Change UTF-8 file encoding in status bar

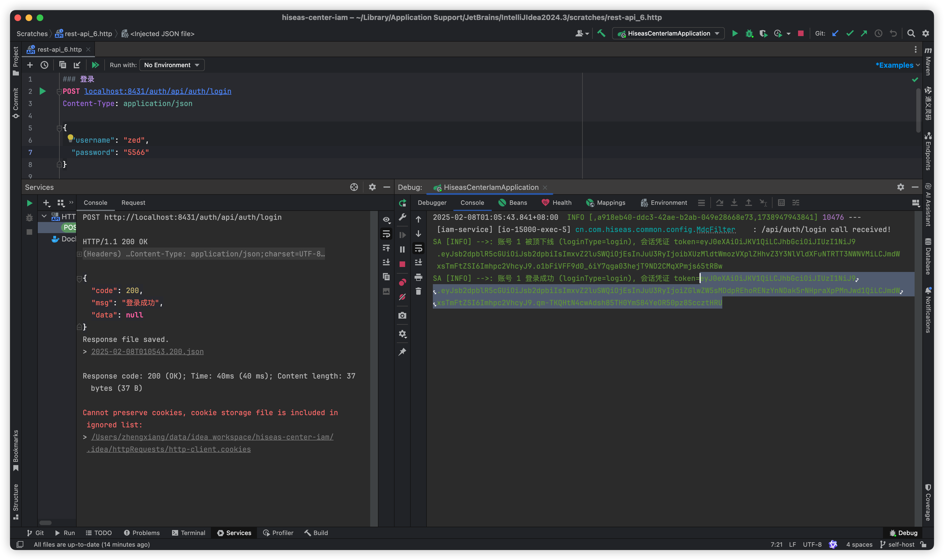point(812,544)
